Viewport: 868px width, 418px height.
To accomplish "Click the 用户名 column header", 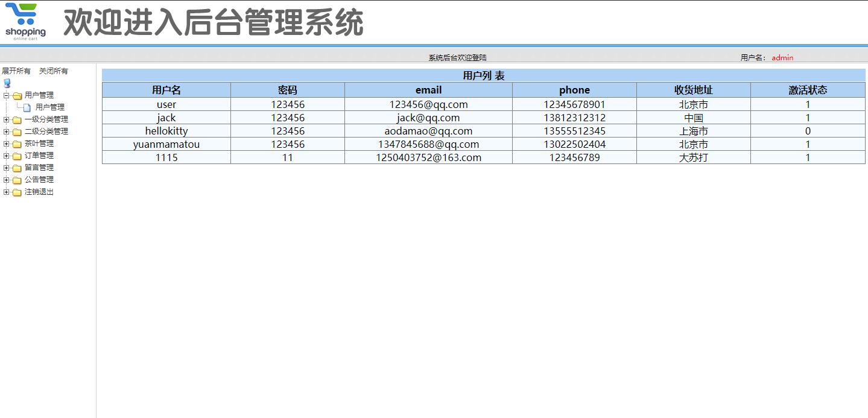I will pyautogui.click(x=166, y=89).
